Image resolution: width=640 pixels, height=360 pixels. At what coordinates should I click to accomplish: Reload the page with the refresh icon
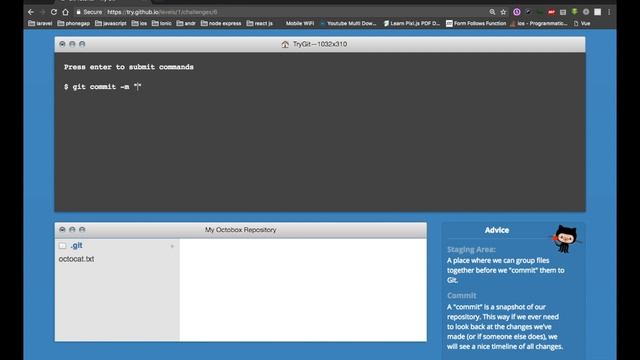[x=54, y=12]
